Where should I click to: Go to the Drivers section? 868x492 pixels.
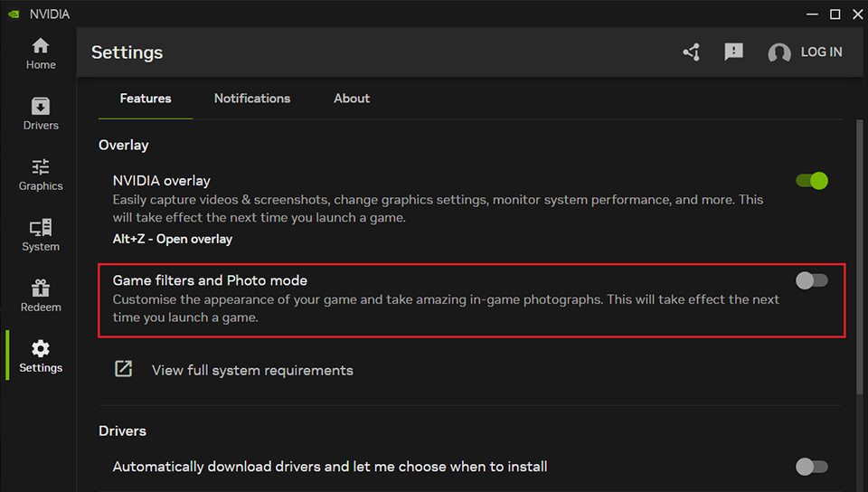coord(41,114)
